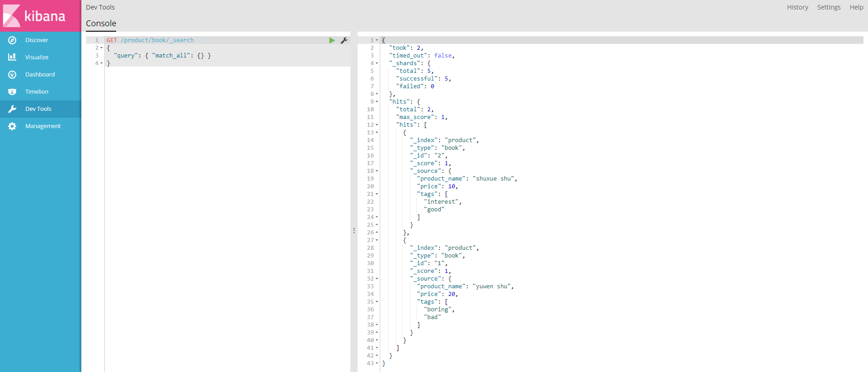Viewport: 868px width, 372px height.
Task: Open the Help panel
Action: pos(856,7)
